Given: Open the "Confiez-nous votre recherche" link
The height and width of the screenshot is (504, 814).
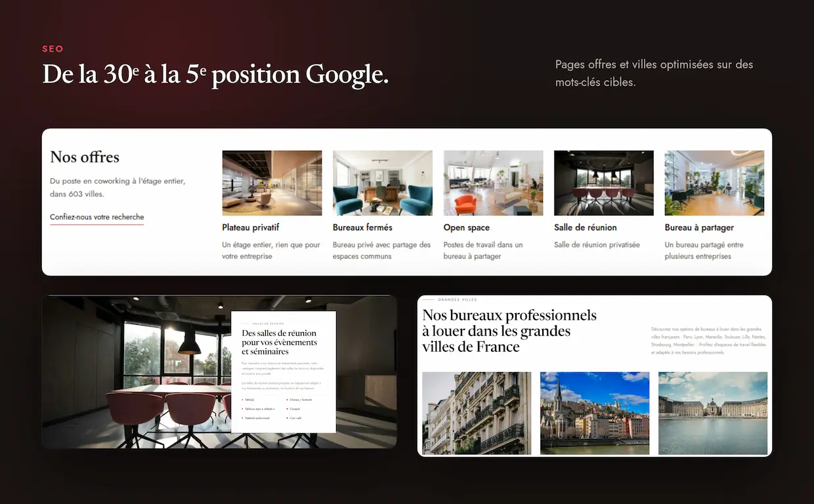Looking at the screenshot, I should pyautogui.click(x=97, y=217).
